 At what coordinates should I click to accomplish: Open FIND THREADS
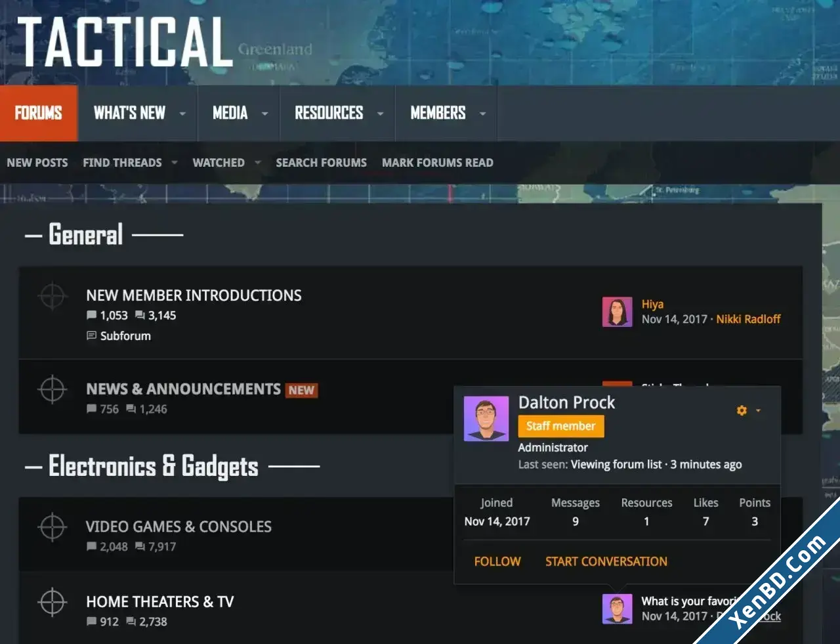122,162
